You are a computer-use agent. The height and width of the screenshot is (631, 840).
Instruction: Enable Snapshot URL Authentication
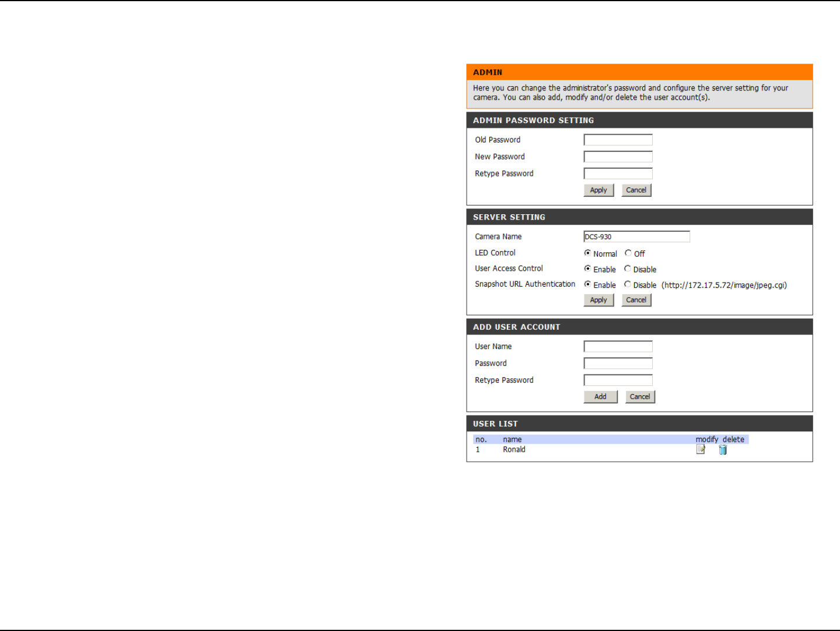click(587, 284)
